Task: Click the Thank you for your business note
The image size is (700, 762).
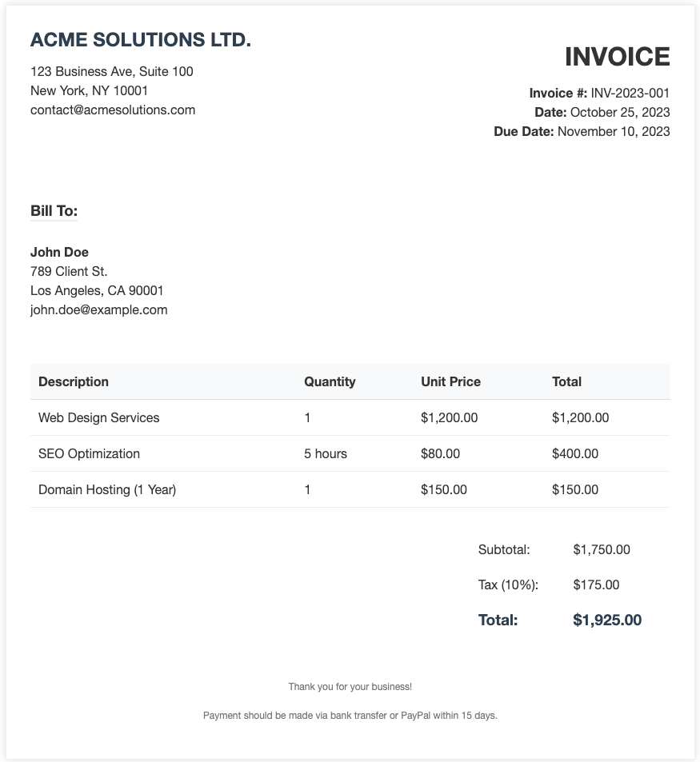Action: coord(350,687)
